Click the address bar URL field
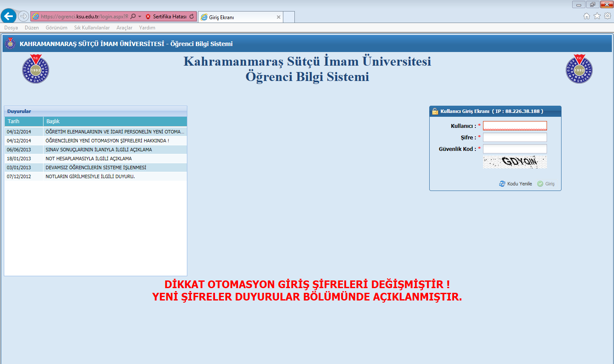This screenshot has width=614, height=364. click(x=84, y=17)
